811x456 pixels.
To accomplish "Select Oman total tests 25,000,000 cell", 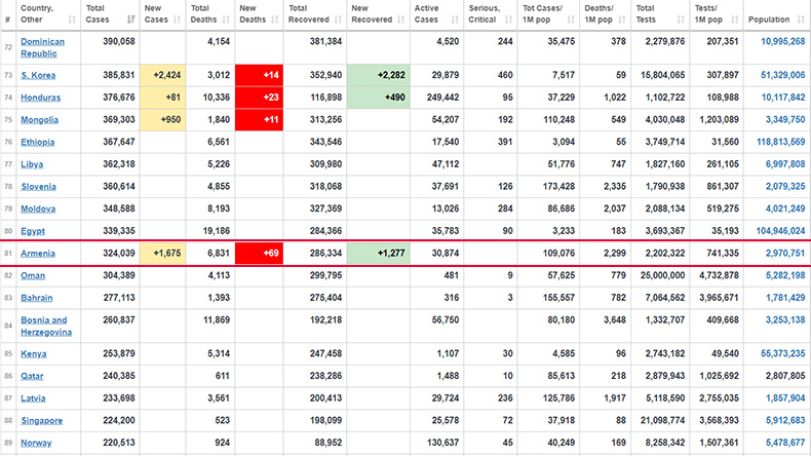I will [662, 275].
